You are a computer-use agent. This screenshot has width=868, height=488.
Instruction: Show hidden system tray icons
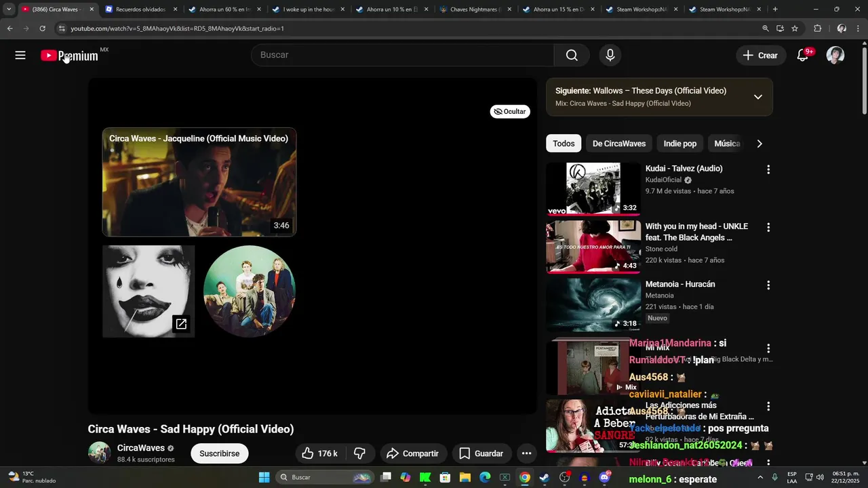pos(759,477)
